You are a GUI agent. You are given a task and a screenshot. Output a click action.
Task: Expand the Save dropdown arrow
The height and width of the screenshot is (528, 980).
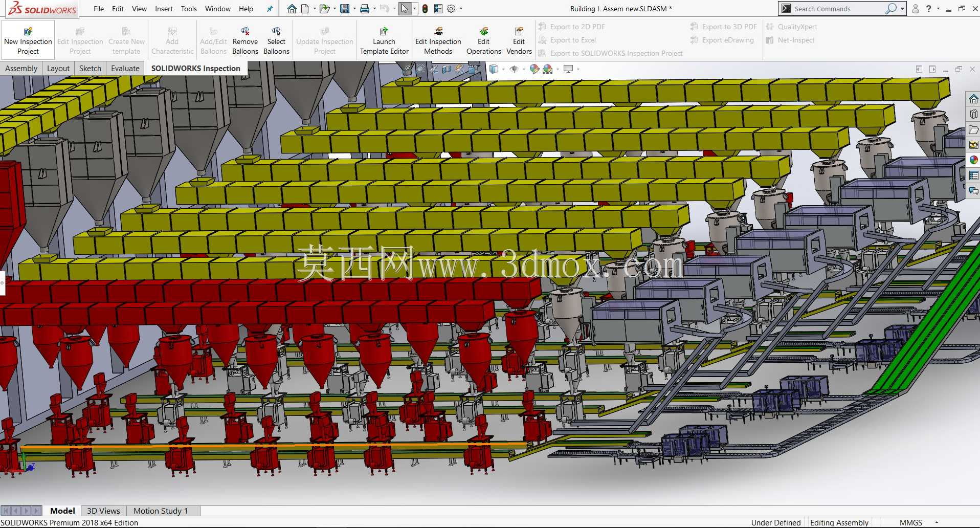354,9
